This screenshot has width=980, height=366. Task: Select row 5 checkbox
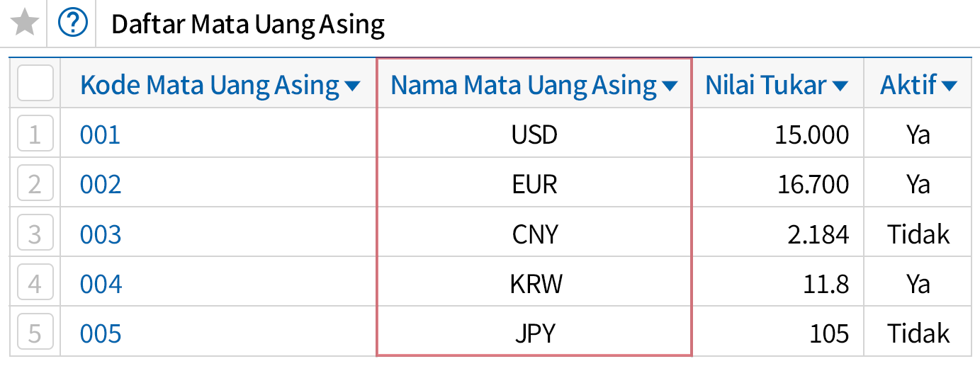point(35,333)
